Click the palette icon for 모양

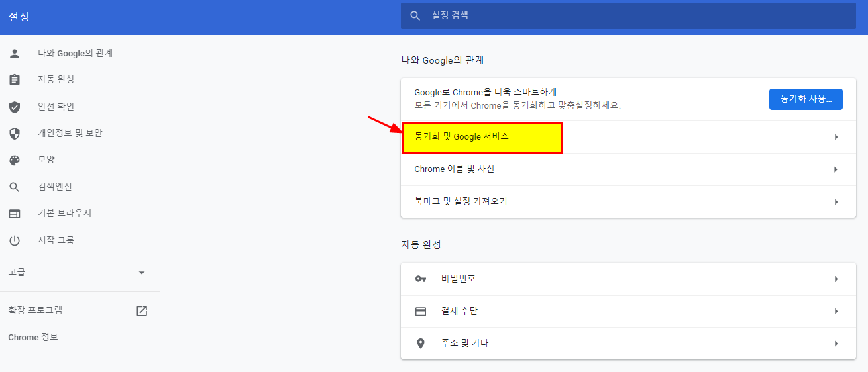point(15,160)
